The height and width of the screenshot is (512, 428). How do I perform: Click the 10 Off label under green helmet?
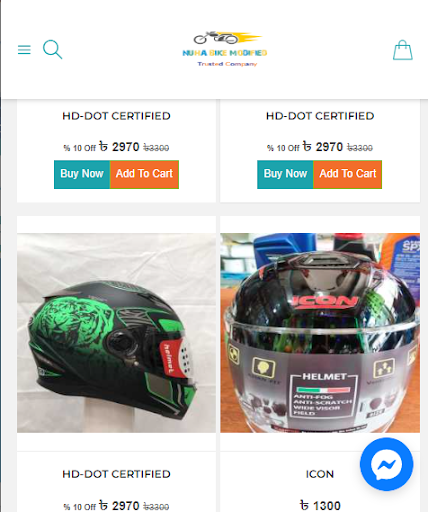coord(80,507)
